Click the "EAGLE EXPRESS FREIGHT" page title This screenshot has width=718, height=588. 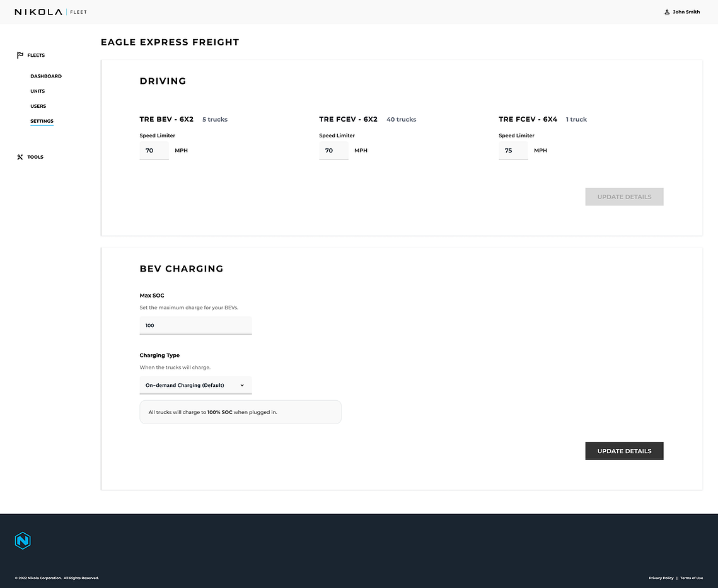pos(170,42)
